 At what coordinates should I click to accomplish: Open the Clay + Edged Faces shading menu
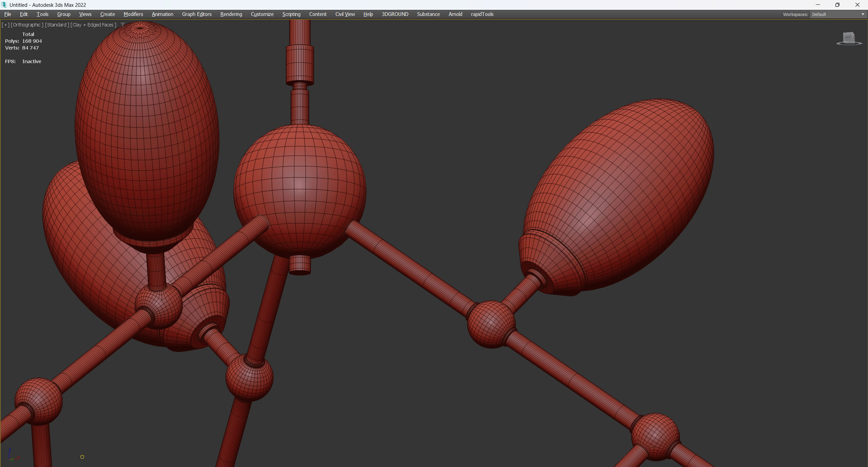coord(93,25)
